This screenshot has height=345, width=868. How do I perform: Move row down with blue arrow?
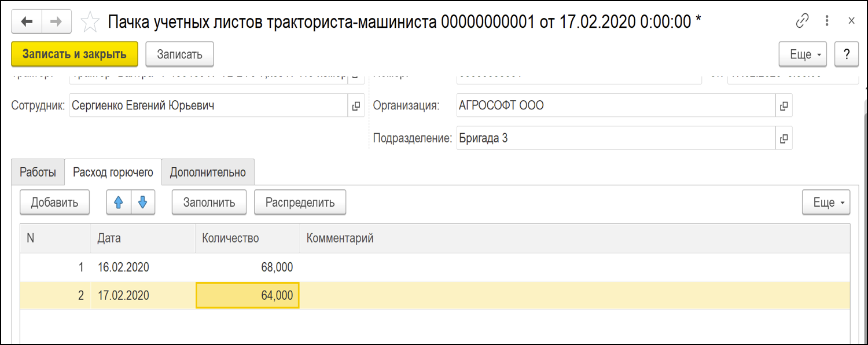pyautogui.click(x=143, y=203)
